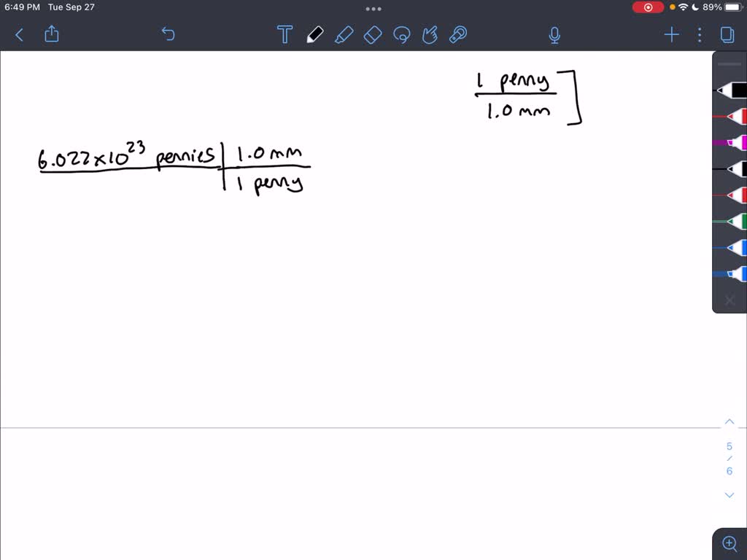Viewport: 747px width, 560px height.
Task: Tap the Wi-Fi status icon
Action: coord(683,7)
